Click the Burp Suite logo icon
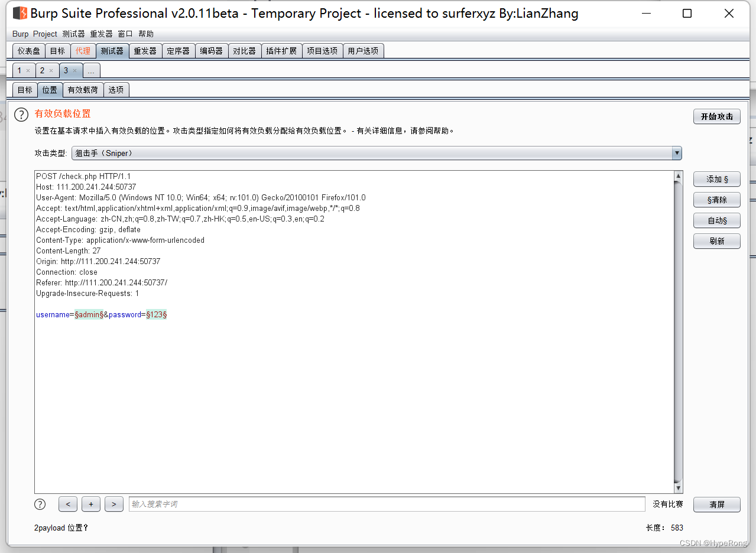The height and width of the screenshot is (553, 756). click(x=20, y=13)
